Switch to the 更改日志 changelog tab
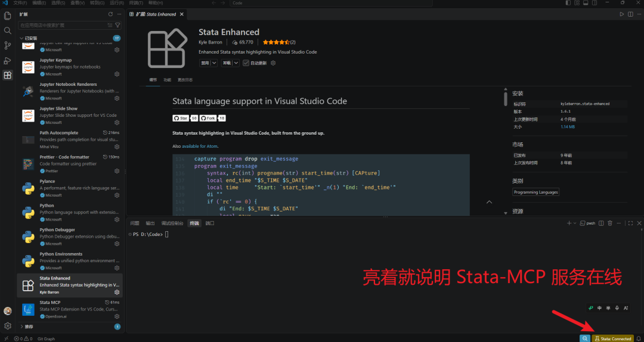644x342 pixels. 185,80
